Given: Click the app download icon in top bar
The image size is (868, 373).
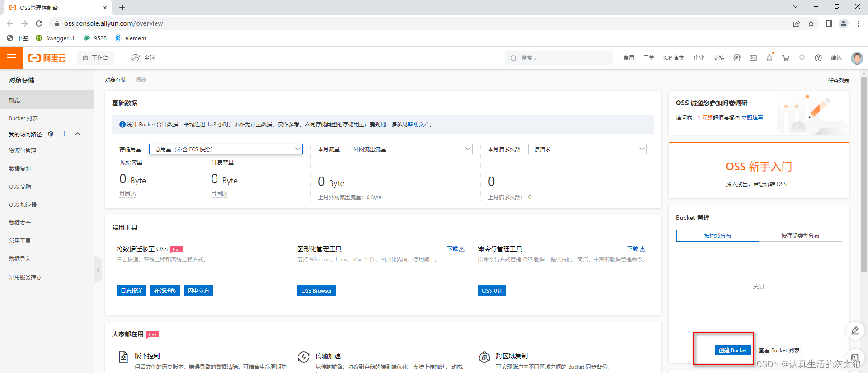Looking at the screenshot, I should [737, 58].
